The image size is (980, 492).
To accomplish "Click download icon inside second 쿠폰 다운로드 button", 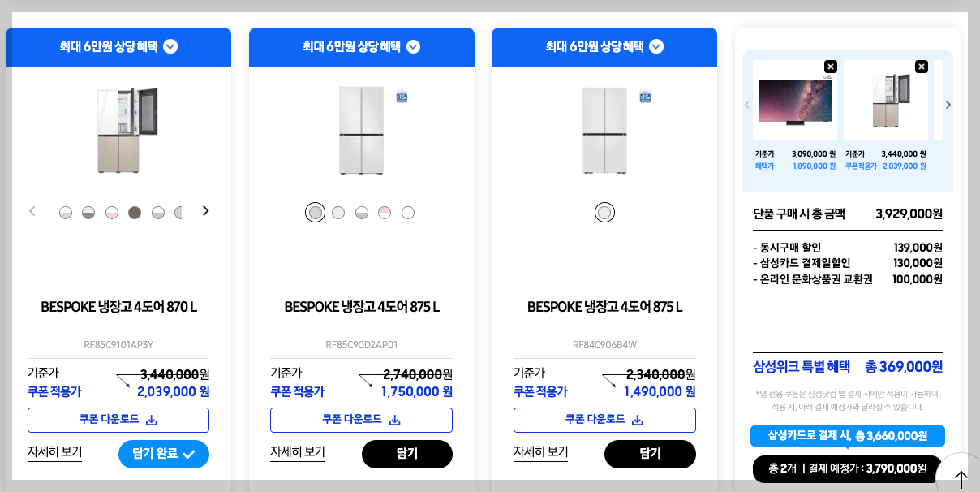I will (395, 420).
